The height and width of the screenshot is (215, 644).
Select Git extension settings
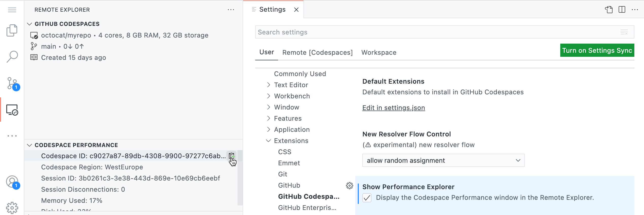283,174
